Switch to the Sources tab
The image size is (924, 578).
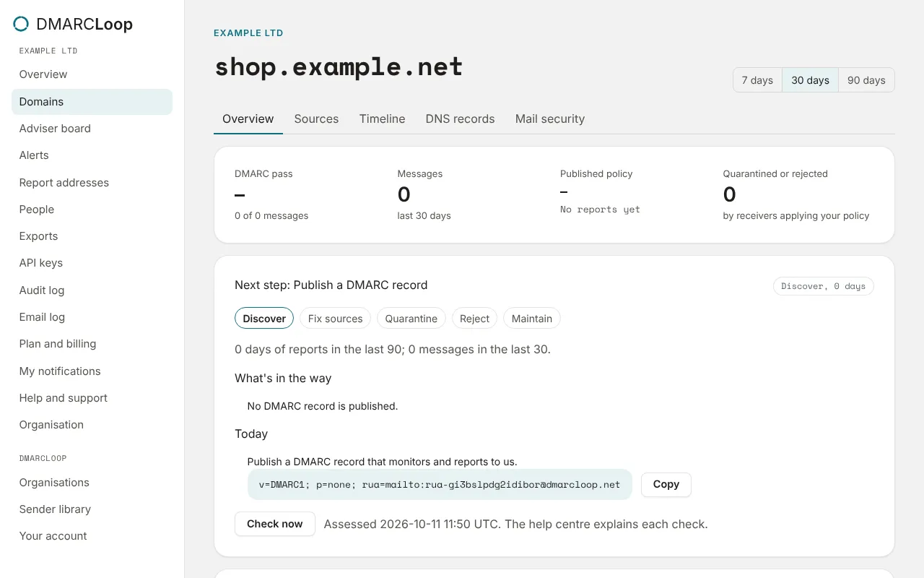pyautogui.click(x=316, y=119)
